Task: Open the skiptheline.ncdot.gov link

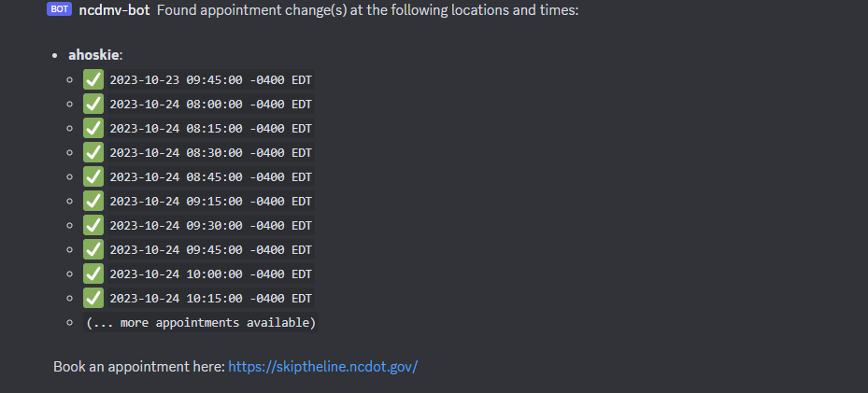Action: [x=322, y=367]
